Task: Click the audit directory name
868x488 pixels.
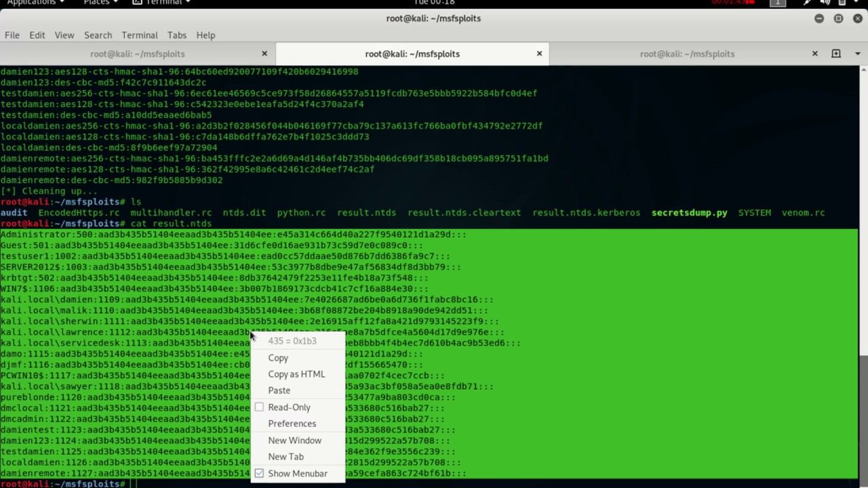Action: [x=14, y=213]
